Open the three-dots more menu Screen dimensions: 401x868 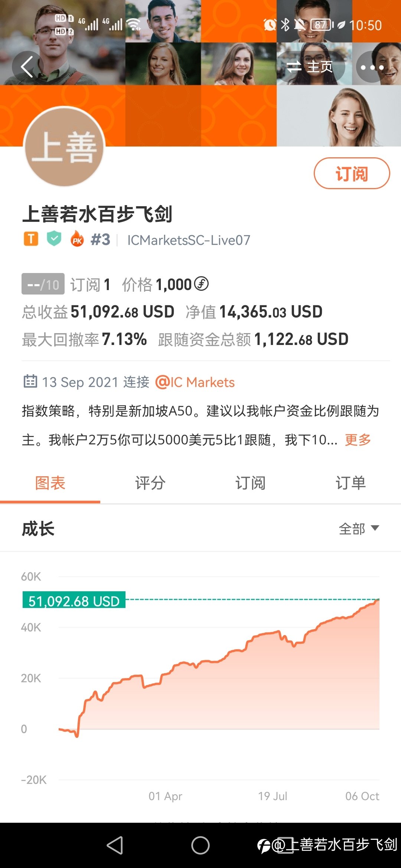pos(372,67)
